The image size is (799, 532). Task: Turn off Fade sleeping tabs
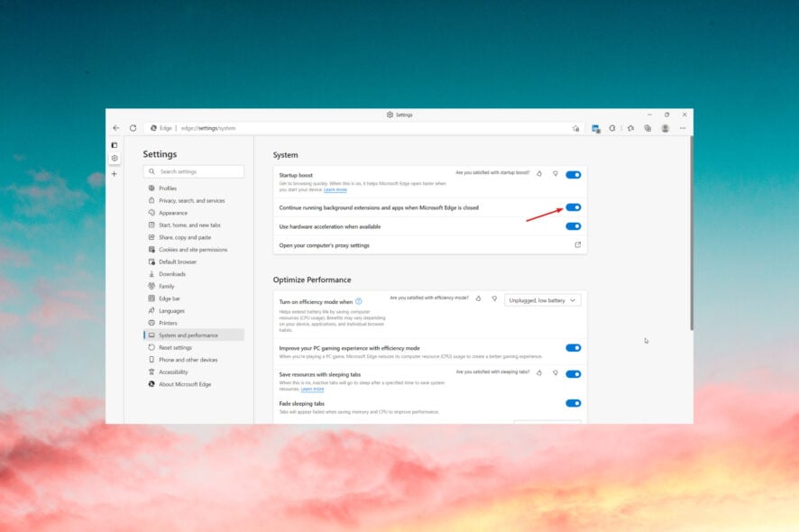[x=574, y=403]
